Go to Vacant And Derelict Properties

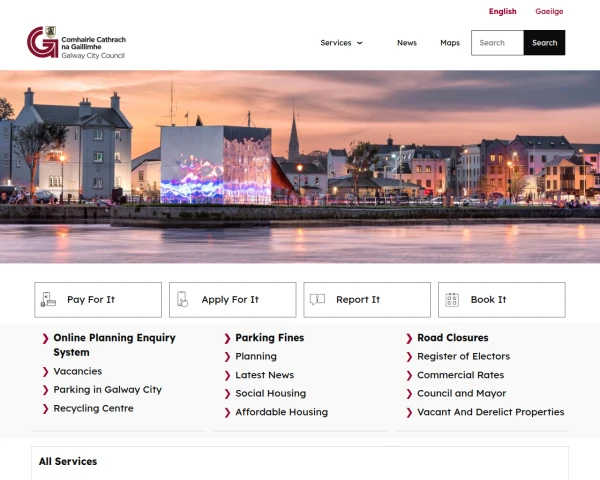coord(490,412)
